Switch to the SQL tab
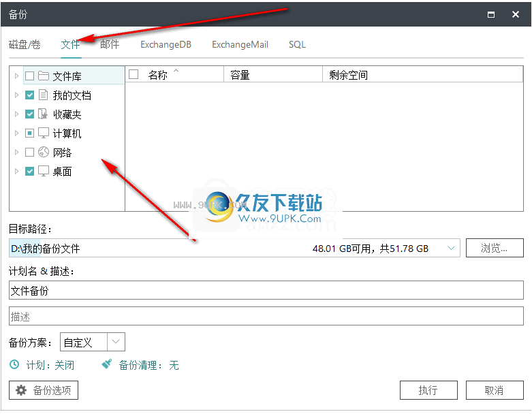The width and height of the screenshot is (532, 414). click(x=297, y=44)
